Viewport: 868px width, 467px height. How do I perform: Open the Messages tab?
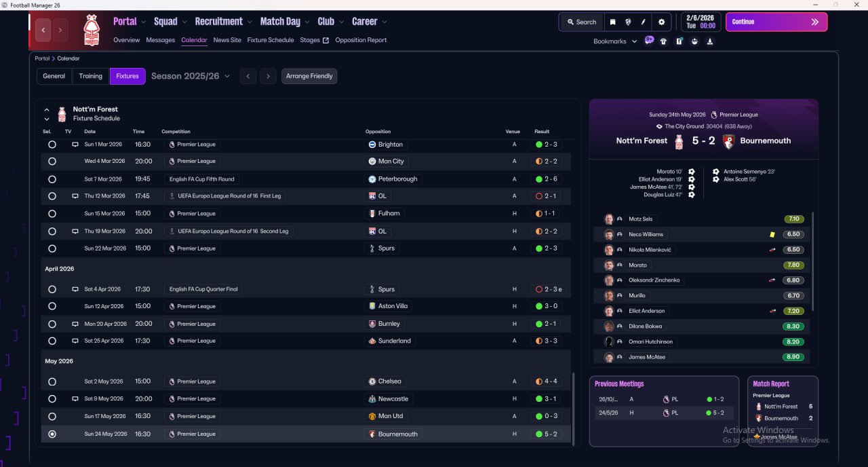[160, 40]
